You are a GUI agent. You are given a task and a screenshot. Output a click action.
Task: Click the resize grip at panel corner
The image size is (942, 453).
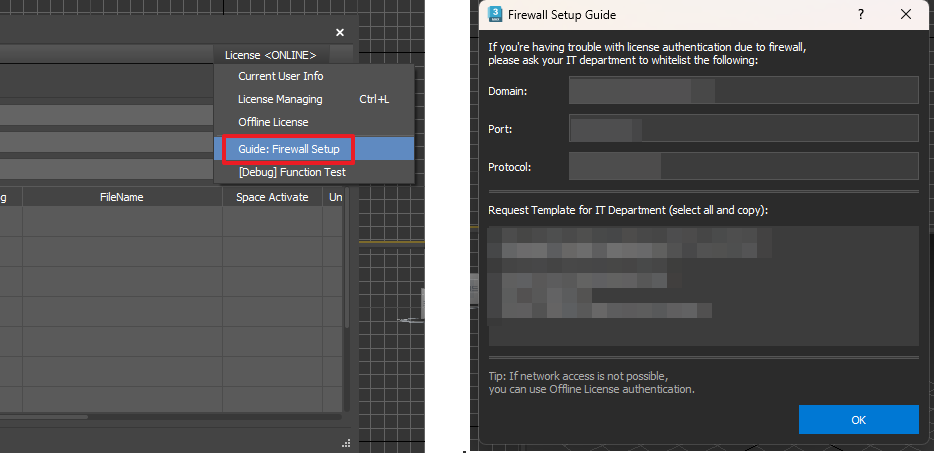(346, 442)
